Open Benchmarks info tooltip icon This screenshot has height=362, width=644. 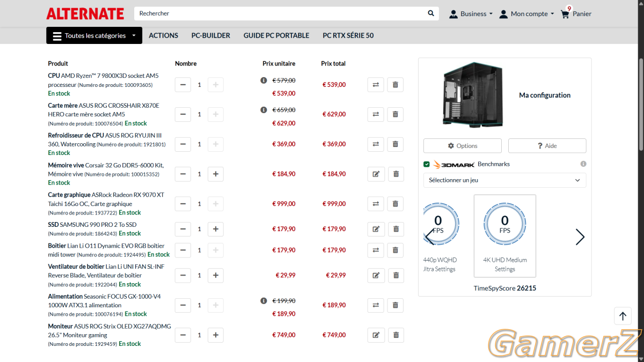coord(583,164)
